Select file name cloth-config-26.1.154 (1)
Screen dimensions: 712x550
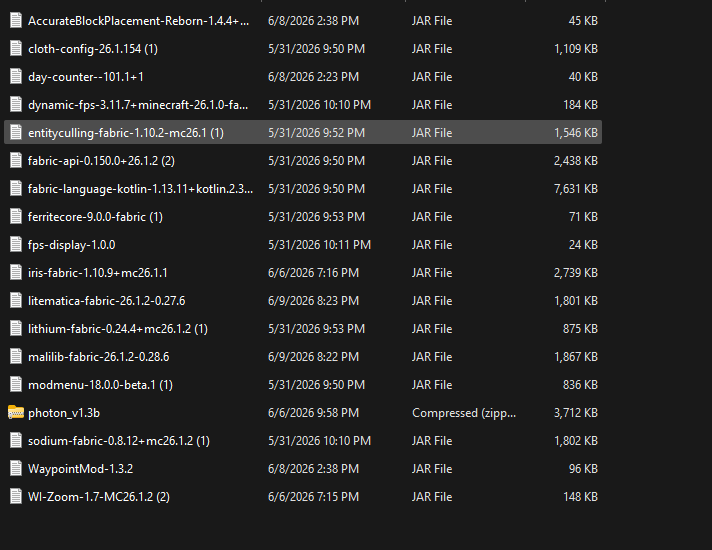coord(93,49)
